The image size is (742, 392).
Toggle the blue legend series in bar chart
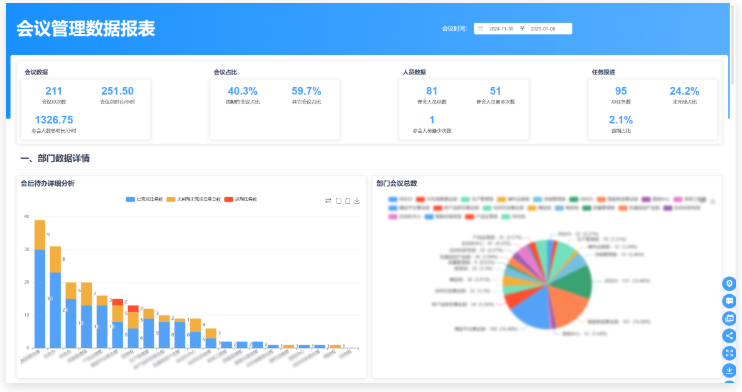pyautogui.click(x=144, y=199)
